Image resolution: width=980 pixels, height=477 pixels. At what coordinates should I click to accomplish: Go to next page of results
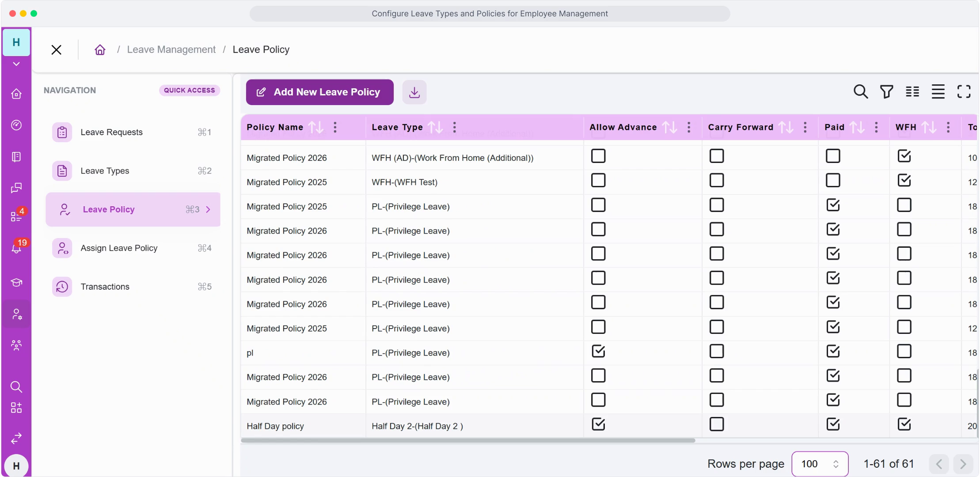(963, 464)
